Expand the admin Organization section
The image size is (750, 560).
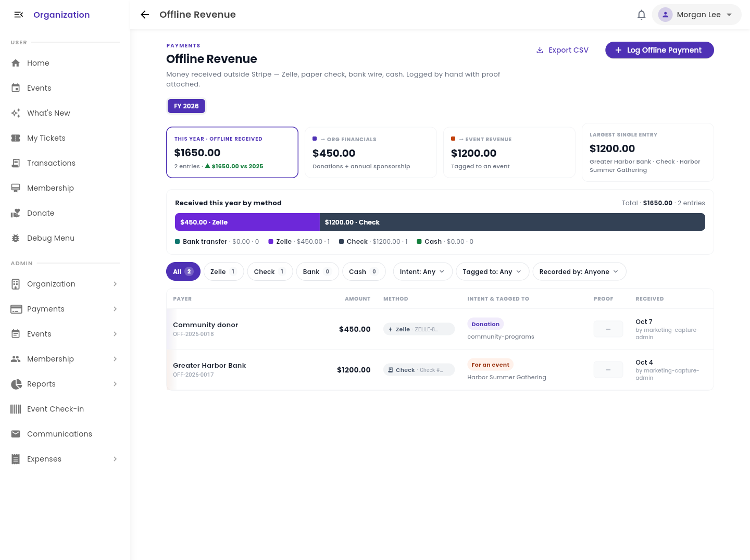click(x=115, y=284)
